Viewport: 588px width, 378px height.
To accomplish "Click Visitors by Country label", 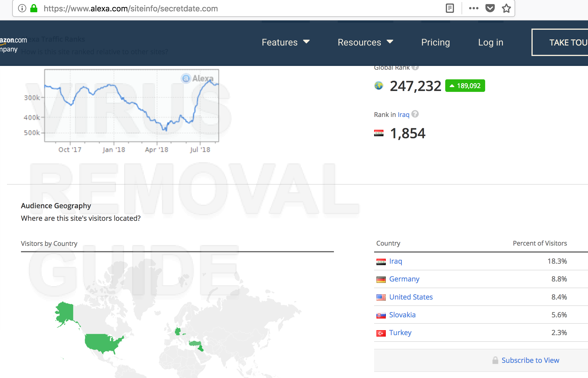I will 49,244.
